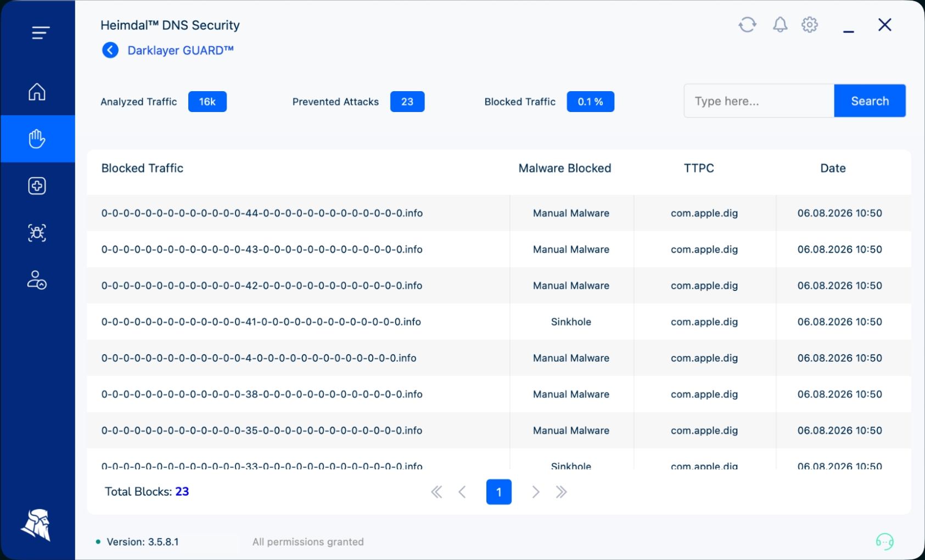
Task: Click the Version 3.5.8.1 status text
Action: [143, 542]
